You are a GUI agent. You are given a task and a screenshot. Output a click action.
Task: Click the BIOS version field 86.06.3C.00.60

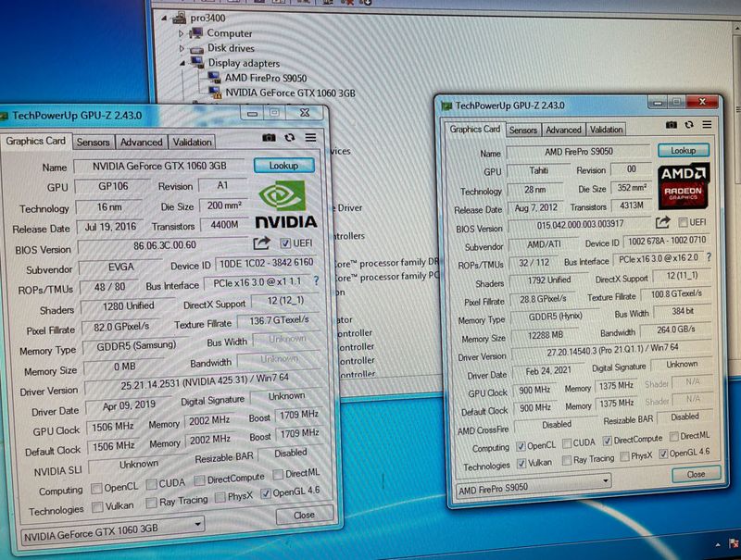[x=165, y=245]
